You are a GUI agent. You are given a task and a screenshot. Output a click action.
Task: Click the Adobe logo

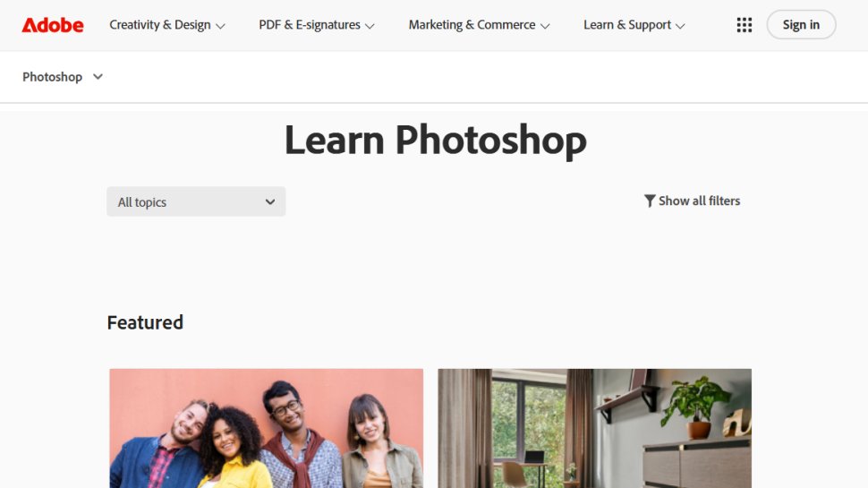pos(53,25)
